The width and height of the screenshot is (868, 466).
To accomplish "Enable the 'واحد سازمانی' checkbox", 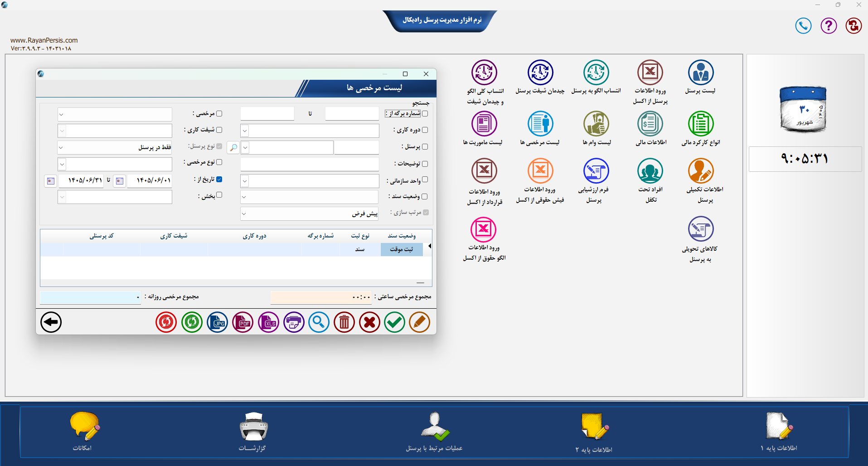I will [x=425, y=180].
